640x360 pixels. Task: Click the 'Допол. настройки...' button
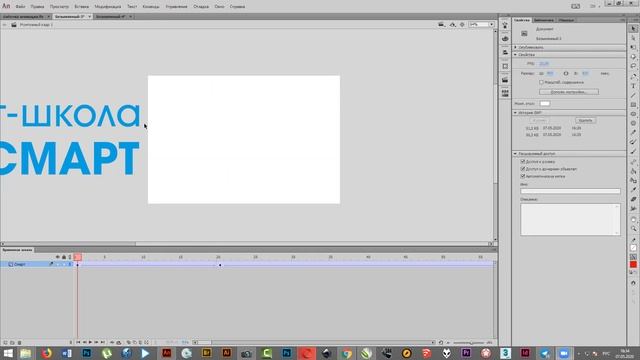569,92
